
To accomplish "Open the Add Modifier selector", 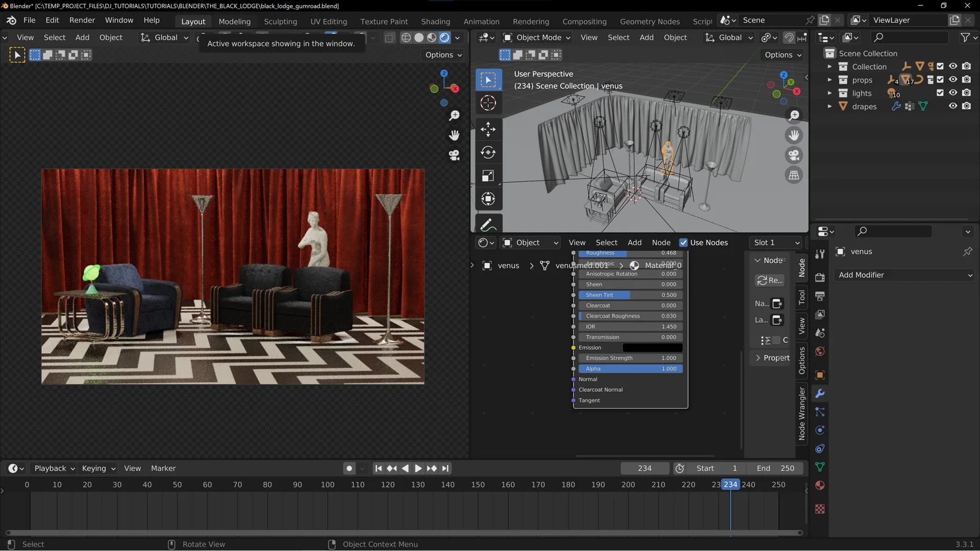I will (904, 275).
